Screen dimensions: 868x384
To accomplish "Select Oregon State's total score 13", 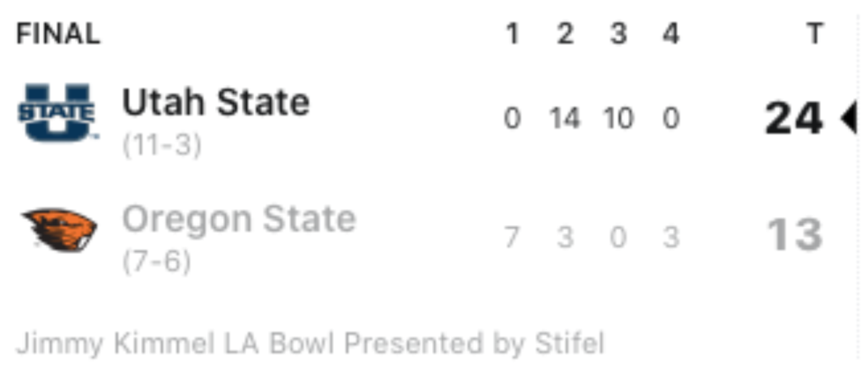I will (795, 235).
